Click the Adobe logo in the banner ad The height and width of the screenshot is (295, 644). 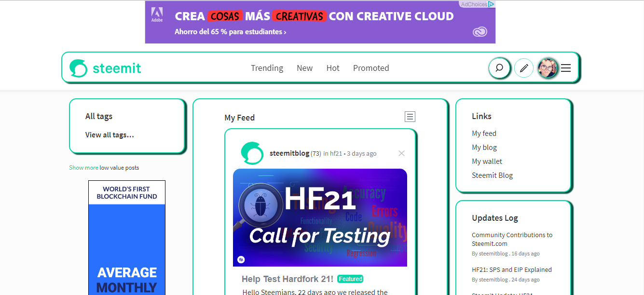pyautogui.click(x=157, y=15)
